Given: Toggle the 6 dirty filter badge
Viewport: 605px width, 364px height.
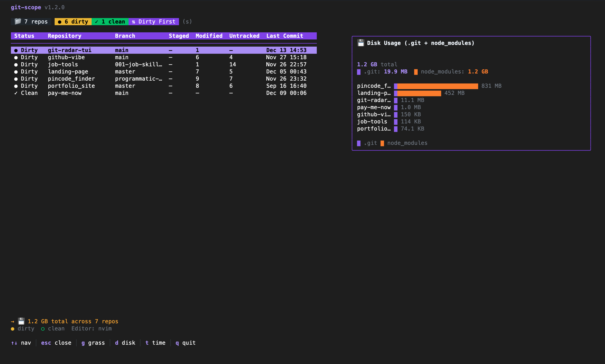Looking at the screenshot, I should [73, 22].
